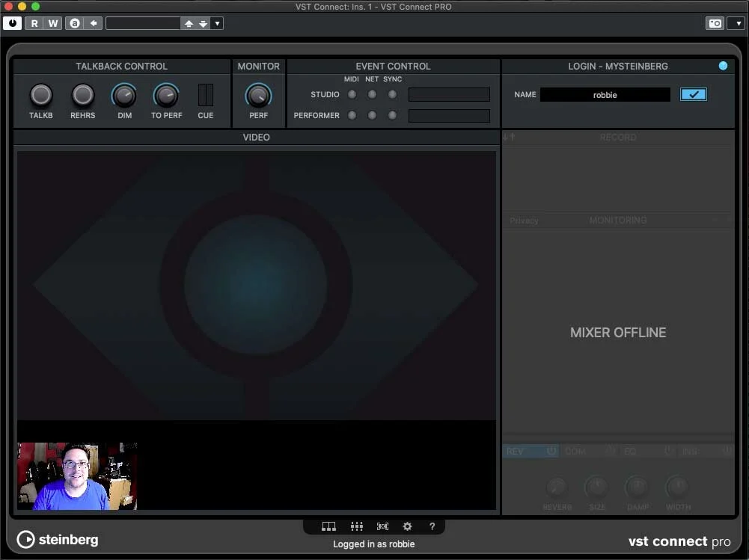Click the local webcam thumbnail
This screenshot has height=560, width=749.
77,476
